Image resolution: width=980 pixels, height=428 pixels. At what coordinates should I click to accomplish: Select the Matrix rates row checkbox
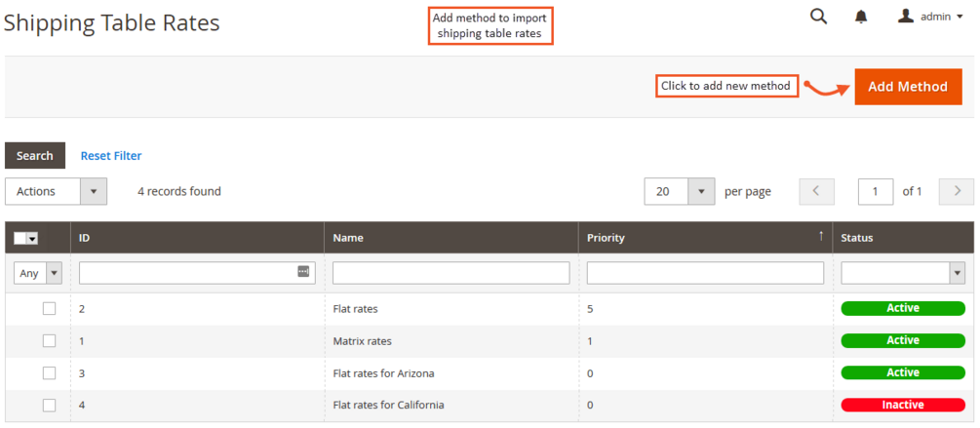tap(50, 341)
